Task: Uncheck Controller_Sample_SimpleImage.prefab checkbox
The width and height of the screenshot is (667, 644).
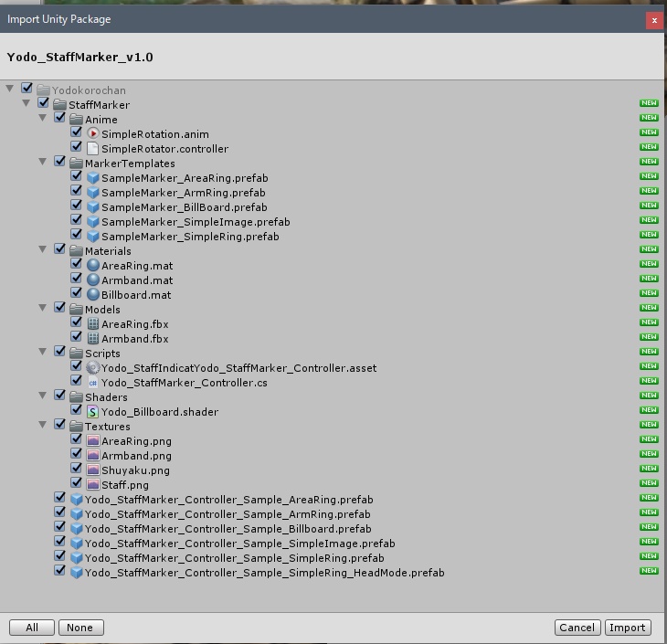Action: coord(60,541)
